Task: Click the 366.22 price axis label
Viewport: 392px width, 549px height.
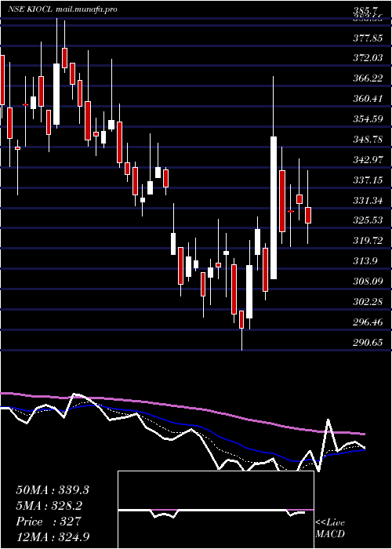Action: pos(368,78)
